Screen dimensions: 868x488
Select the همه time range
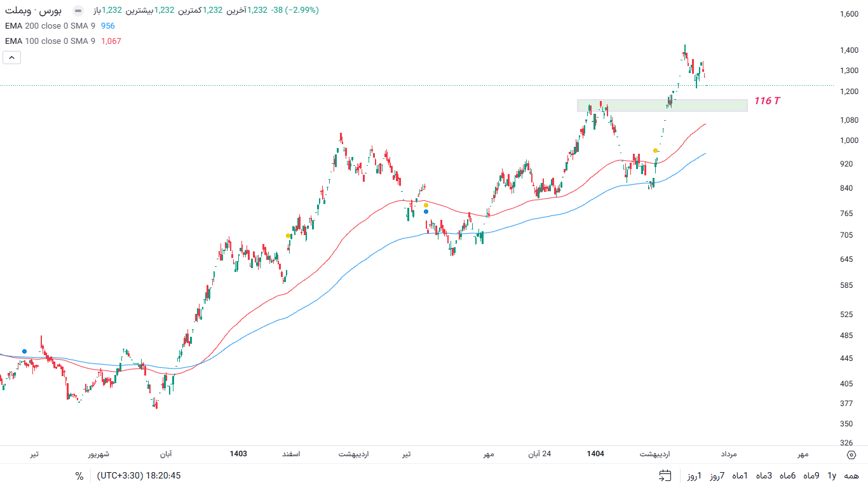(x=851, y=476)
